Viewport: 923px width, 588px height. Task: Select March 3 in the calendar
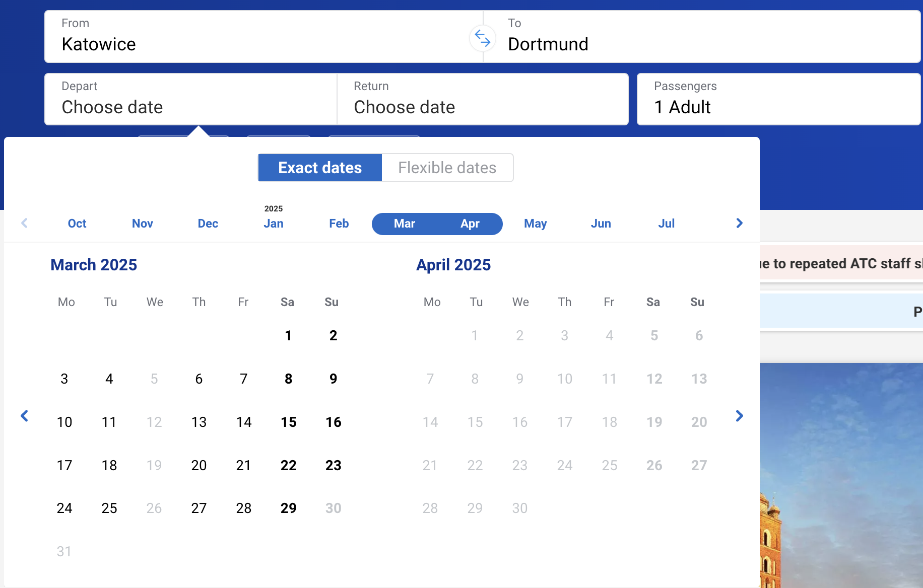64,379
